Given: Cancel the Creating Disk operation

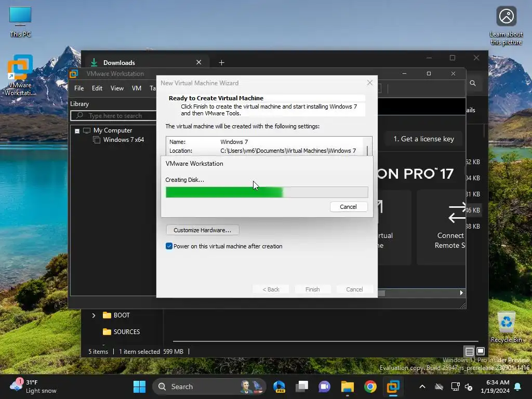Looking at the screenshot, I should click(x=349, y=207).
